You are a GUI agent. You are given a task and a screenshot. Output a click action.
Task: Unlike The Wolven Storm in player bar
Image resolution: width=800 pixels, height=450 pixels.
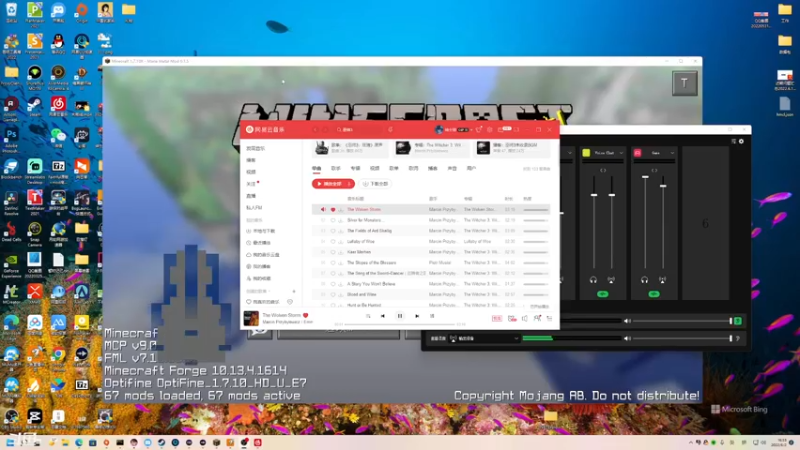[x=306, y=315]
